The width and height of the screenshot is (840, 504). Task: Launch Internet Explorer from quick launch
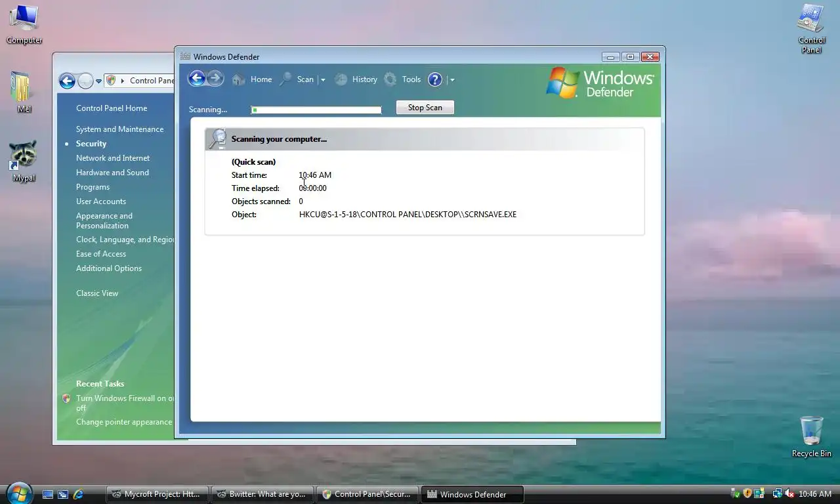tap(79, 494)
